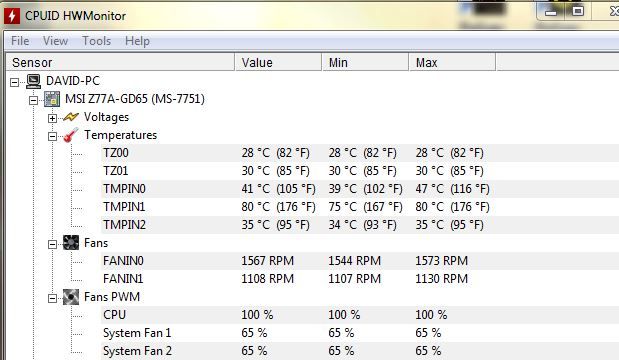Select the Fans PWM label

[112, 297]
